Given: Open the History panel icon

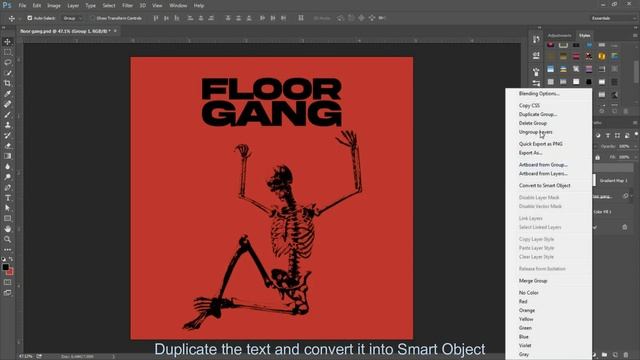Looking at the screenshot, I should point(536,39).
